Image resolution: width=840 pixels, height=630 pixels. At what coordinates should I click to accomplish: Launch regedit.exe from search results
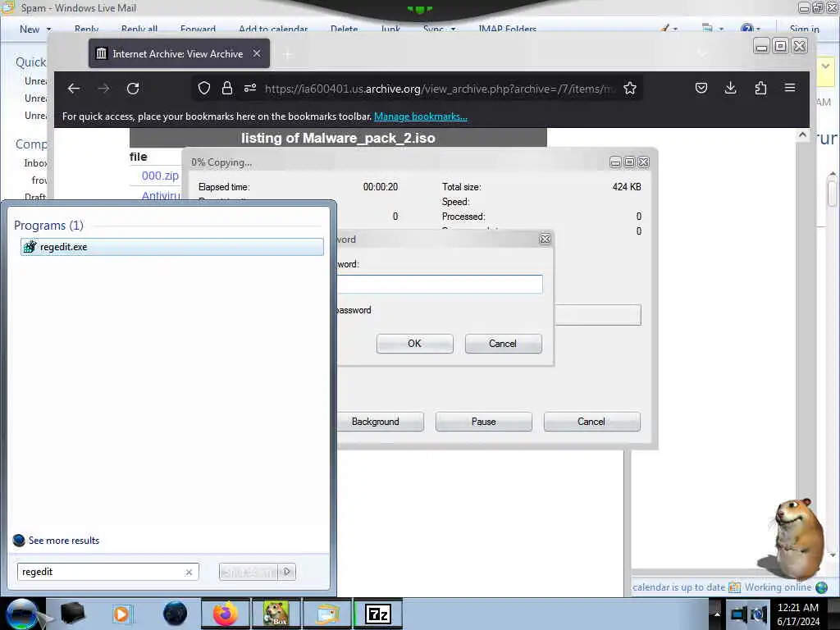click(x=172, y=247)
